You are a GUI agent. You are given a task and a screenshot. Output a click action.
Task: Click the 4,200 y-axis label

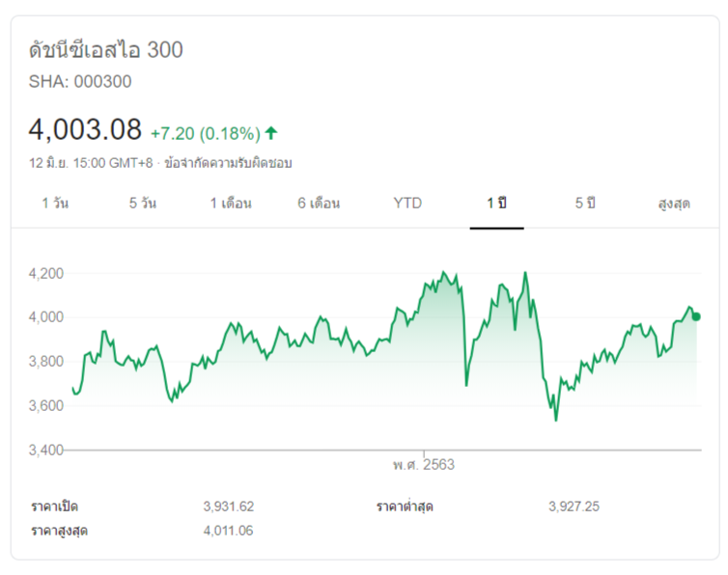coord(46,273)
